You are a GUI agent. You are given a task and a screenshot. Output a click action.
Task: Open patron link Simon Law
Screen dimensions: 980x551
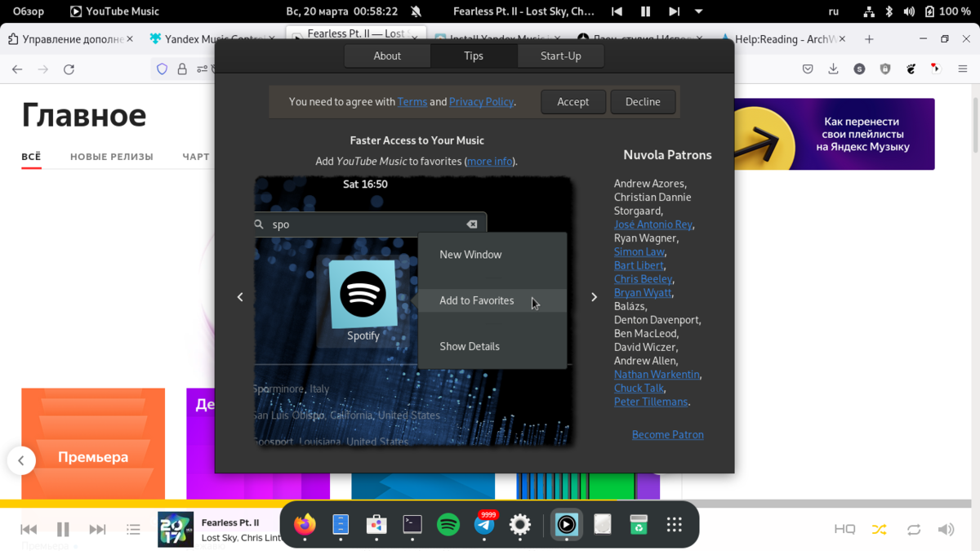pyautogui.click(x=639, y=251)
